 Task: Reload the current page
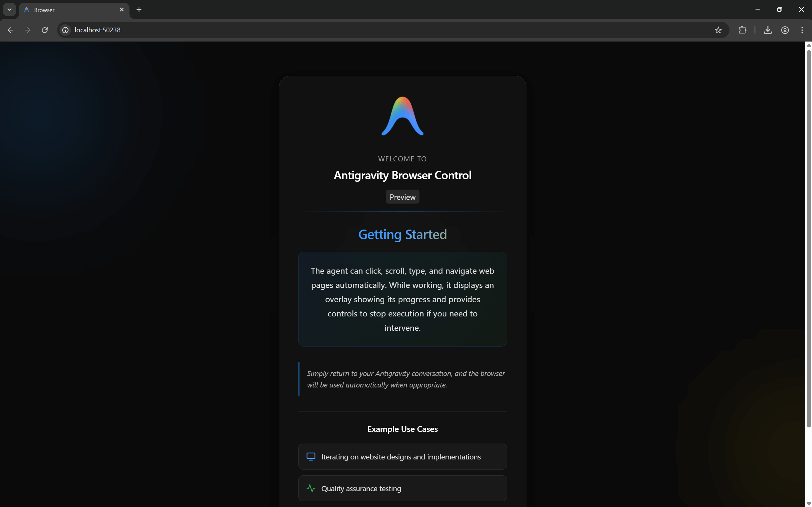click(x=45, y=30)
